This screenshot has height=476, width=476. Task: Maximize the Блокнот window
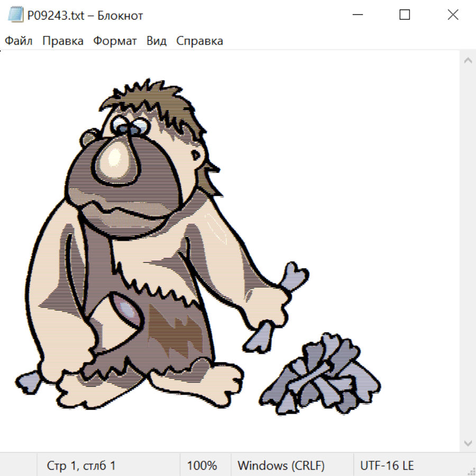click(x=405, y=15)
